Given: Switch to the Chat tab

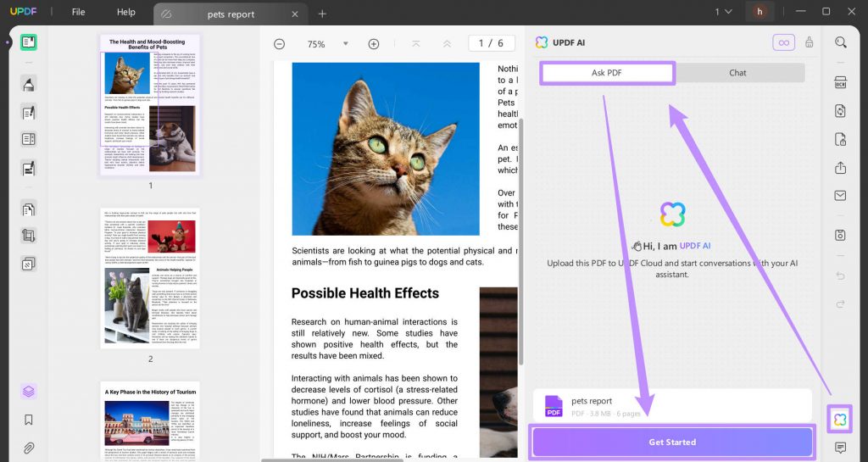Looking at the screenshot, I should pos(737,73).
